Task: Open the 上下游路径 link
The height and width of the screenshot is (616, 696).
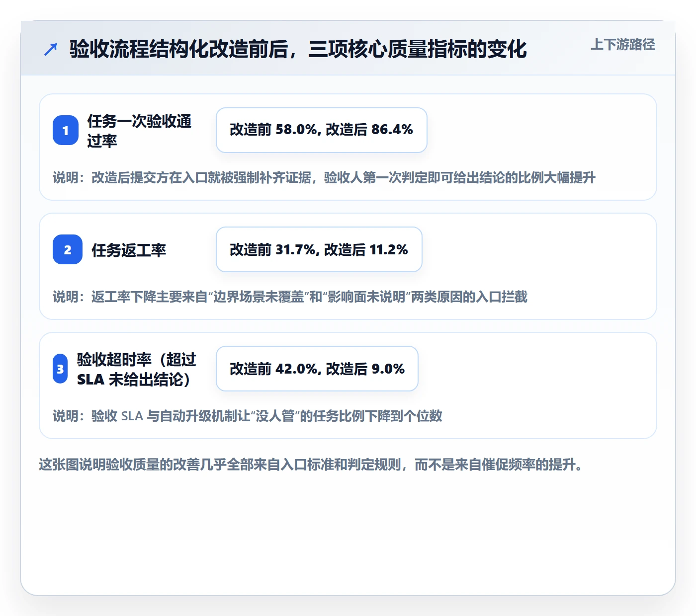Action: [x=622, y=45]
